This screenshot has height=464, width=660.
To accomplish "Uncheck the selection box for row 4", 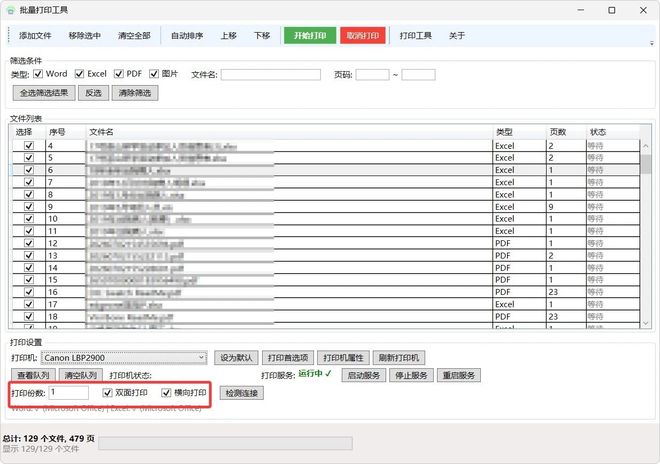I will pyautogui.click(x=29, y=146).
